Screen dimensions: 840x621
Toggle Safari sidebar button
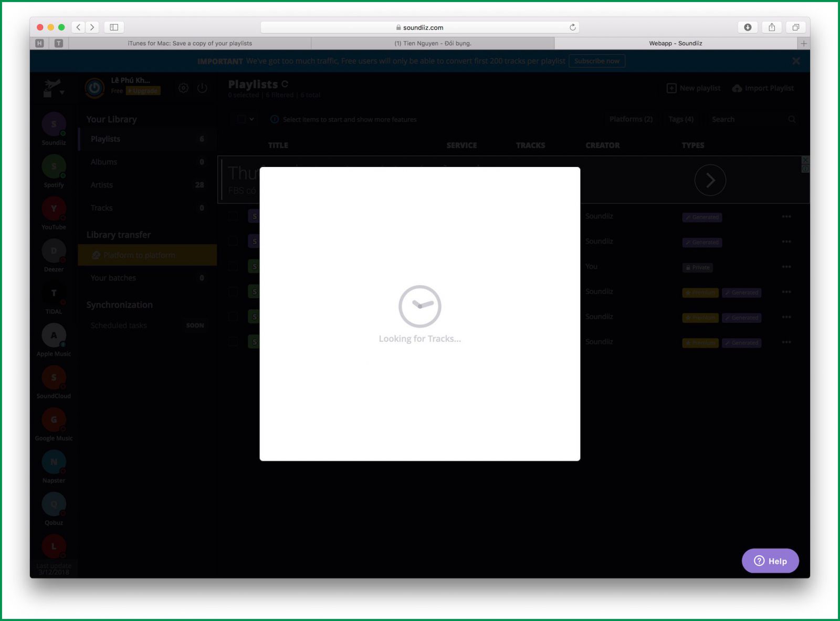click(114, 27)
